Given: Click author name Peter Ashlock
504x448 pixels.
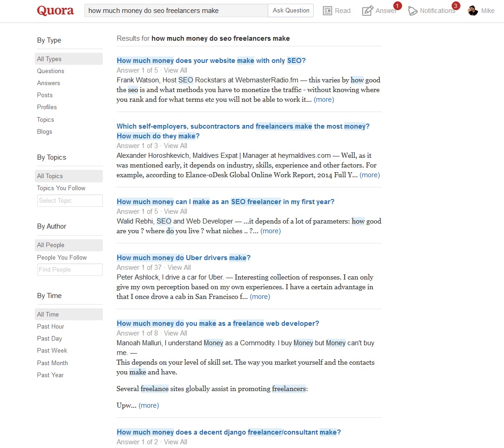Looking at the screenshot, I should point(138,277).
